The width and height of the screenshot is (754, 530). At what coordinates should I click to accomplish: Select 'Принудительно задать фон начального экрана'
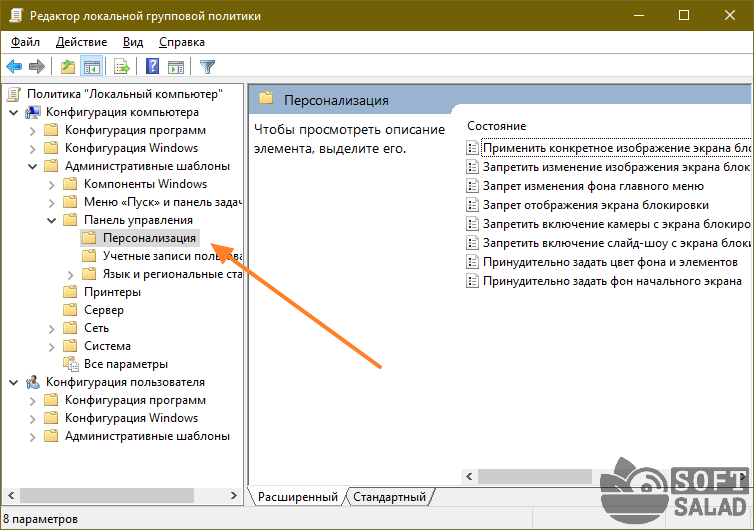click(x=612, y=281)
